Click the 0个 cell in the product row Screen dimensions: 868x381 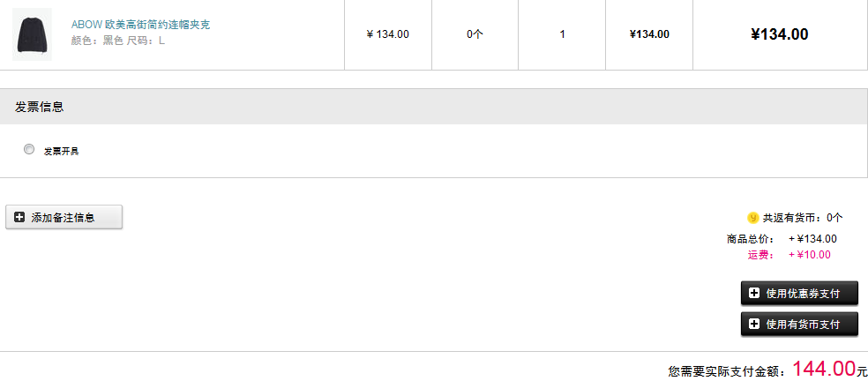coord(475,34)
